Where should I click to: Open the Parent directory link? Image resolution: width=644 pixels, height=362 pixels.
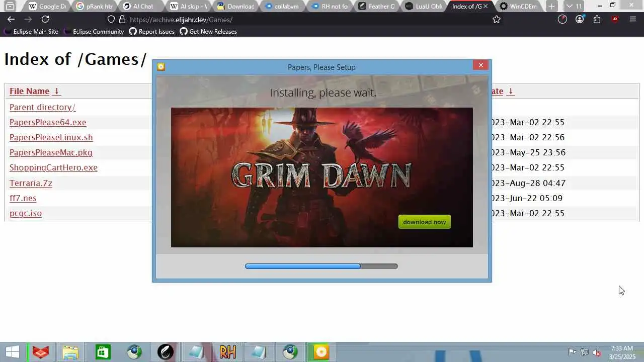point(42,107)
